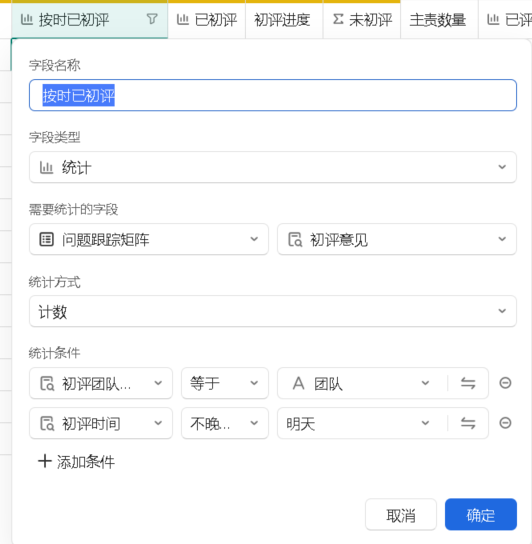Expand the 统计方式 计数 dropdown
Screen dimensions: 532x544
click(x=273, y=311)
